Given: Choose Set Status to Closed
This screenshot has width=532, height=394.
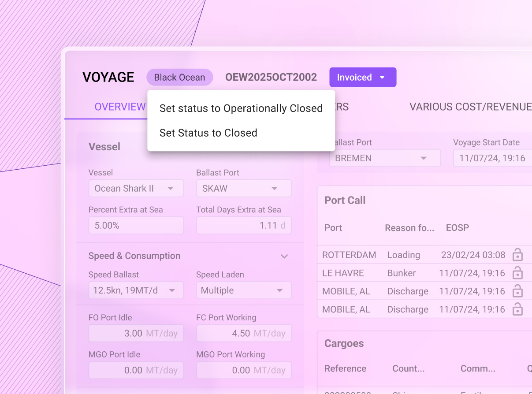Looking at the screenshot, I should (208, 133).
